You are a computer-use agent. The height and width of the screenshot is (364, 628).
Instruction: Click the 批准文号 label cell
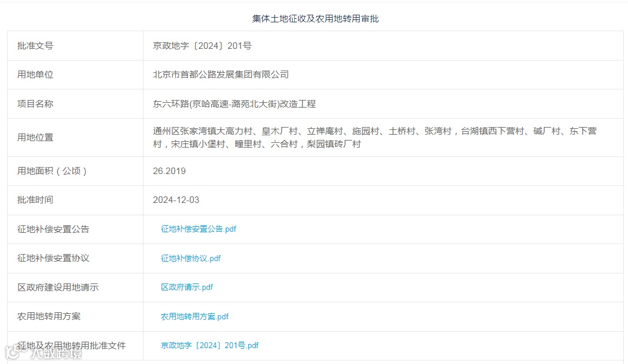click(x=75, y=46)
